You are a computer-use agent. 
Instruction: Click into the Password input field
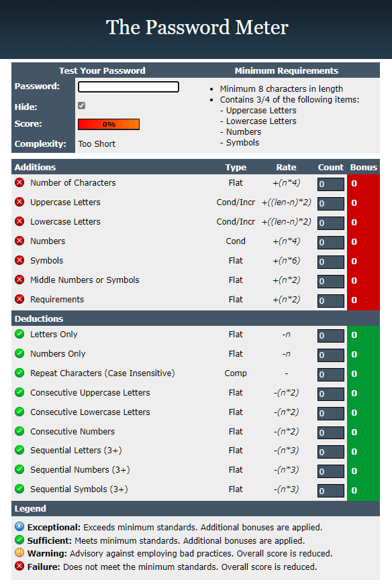pyautogui.click(x=128, y=87)
